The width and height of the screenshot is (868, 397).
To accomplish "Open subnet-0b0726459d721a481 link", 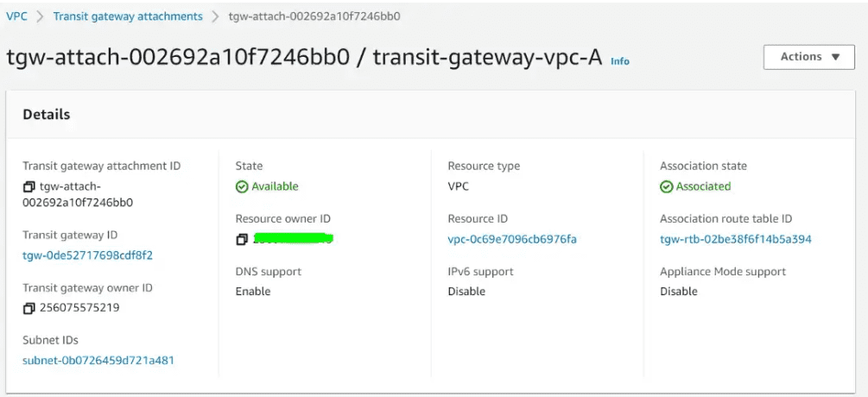I will [98, 361].
